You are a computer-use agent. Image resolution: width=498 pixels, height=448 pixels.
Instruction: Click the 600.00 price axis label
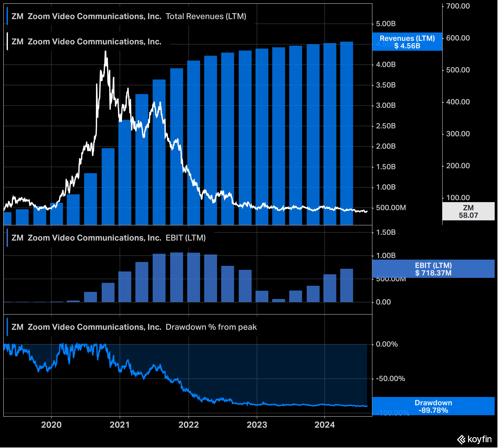pyautogui.click(x=458, y=38)
